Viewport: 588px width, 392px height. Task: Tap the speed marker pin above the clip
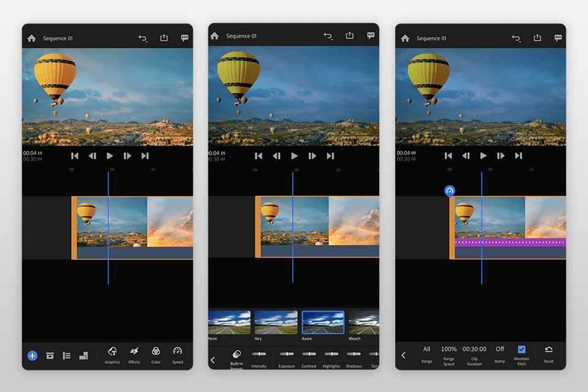(450, 191)
